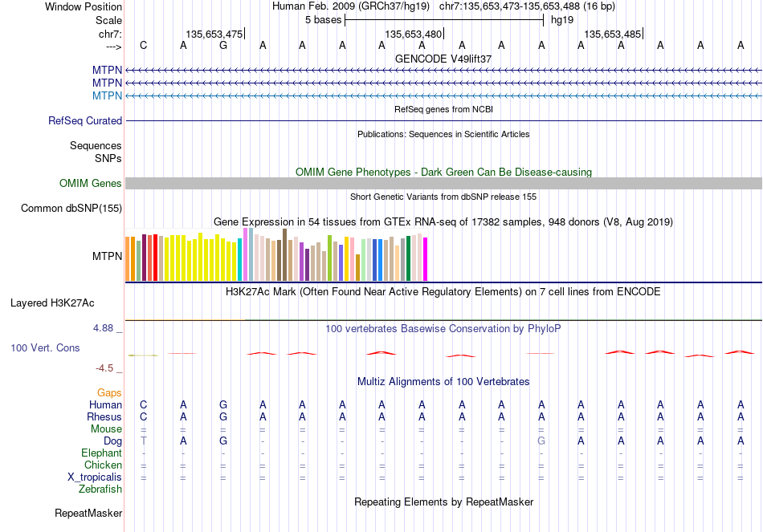Viewport: 763px width, 532px height.
Task: Select the X_tropicalis species label
Action: [95, 477]
